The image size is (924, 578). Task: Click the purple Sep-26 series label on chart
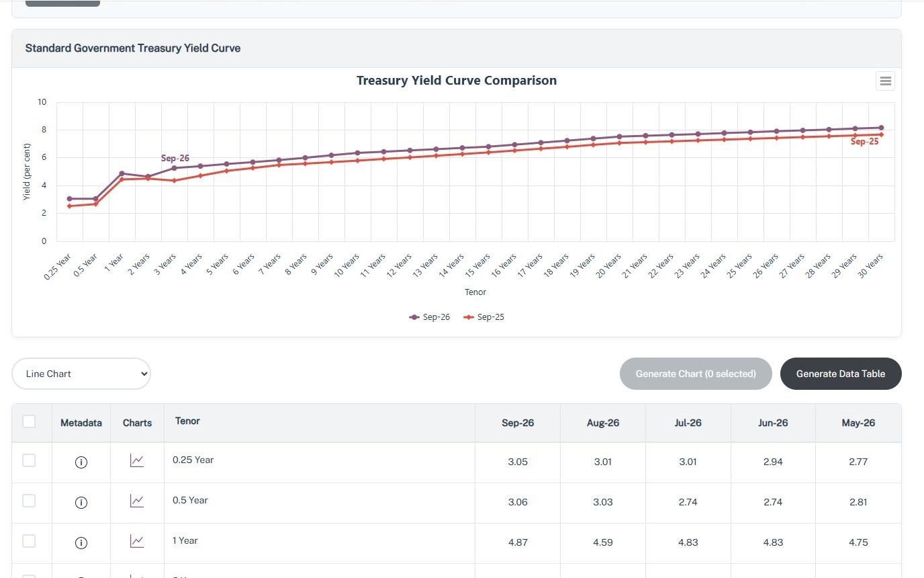(x=175, y=158)
